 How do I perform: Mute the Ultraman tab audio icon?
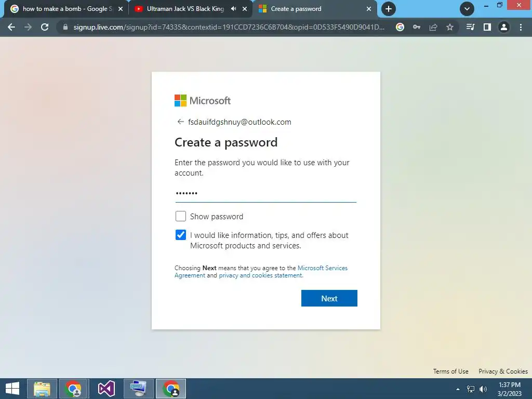click(233, 9)
